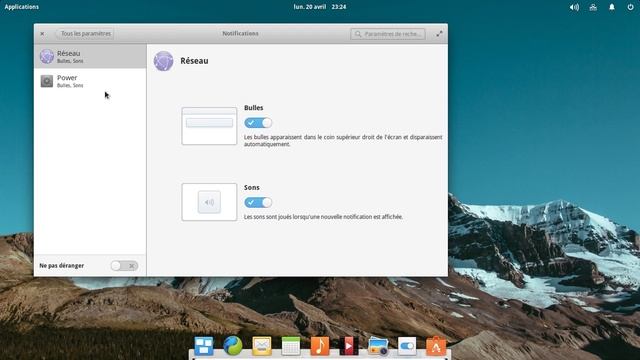The height and width of the screenshot is (360, 640).
Task: Launch the web browser from dock
Action: (233, 346)
